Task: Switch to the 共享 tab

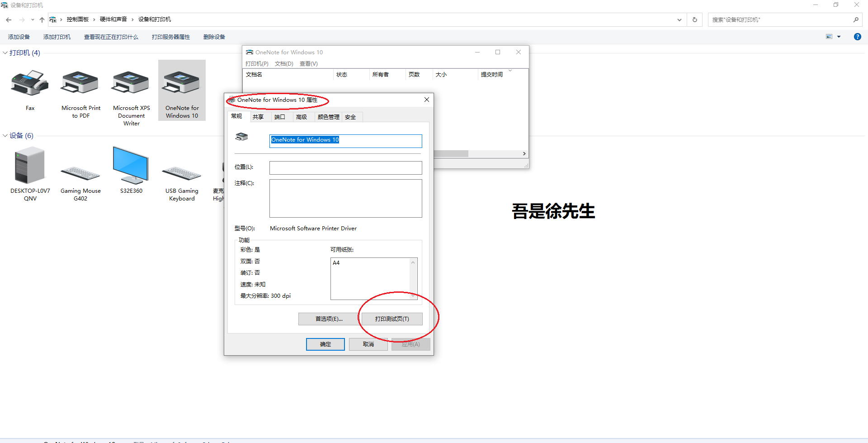Action: coord(258,117)
